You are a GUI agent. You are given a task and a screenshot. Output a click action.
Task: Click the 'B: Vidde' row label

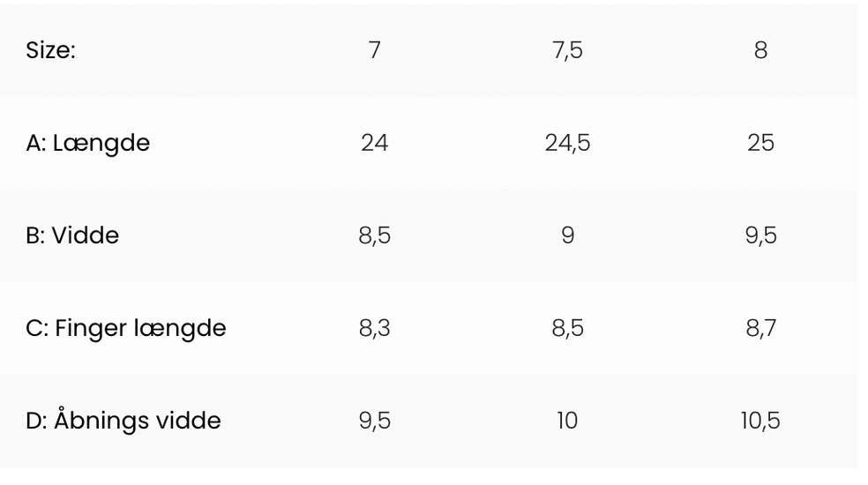coord(72,235)
